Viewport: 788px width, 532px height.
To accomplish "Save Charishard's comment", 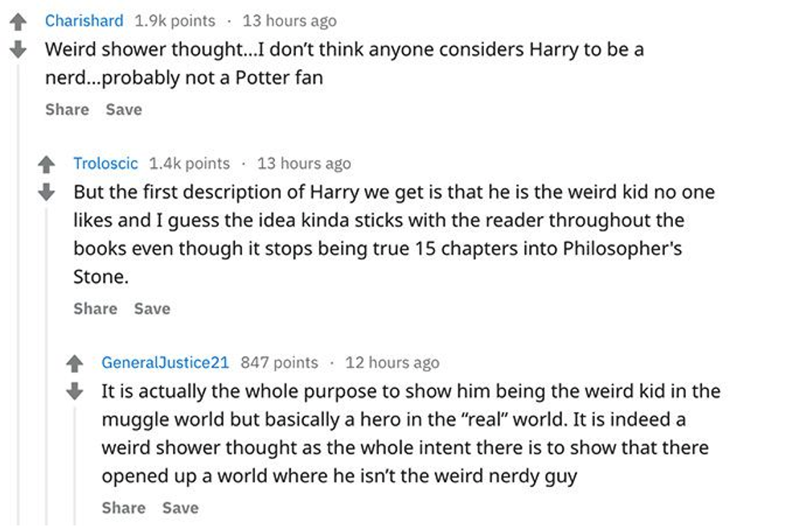I will pos(124,109).
